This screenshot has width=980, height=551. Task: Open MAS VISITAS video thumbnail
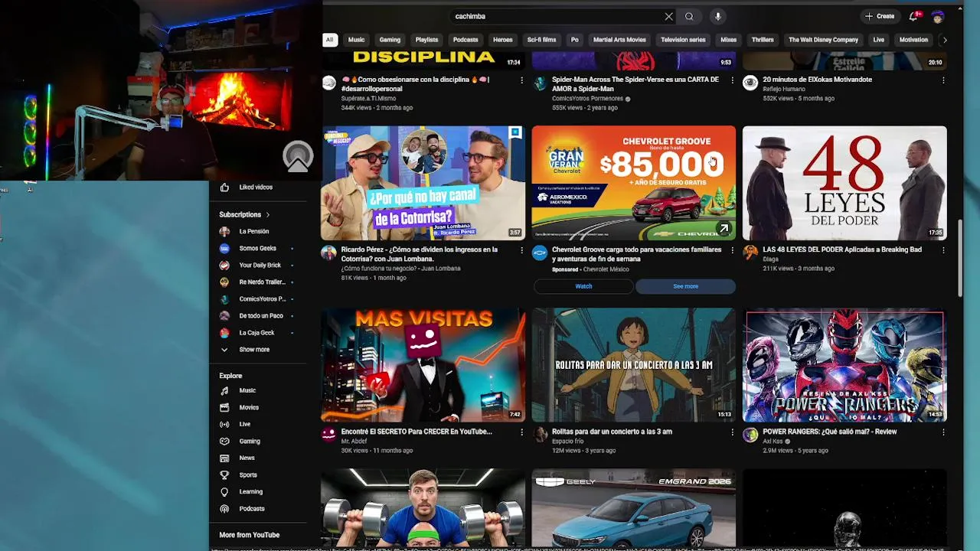click(x=423, y=365)
